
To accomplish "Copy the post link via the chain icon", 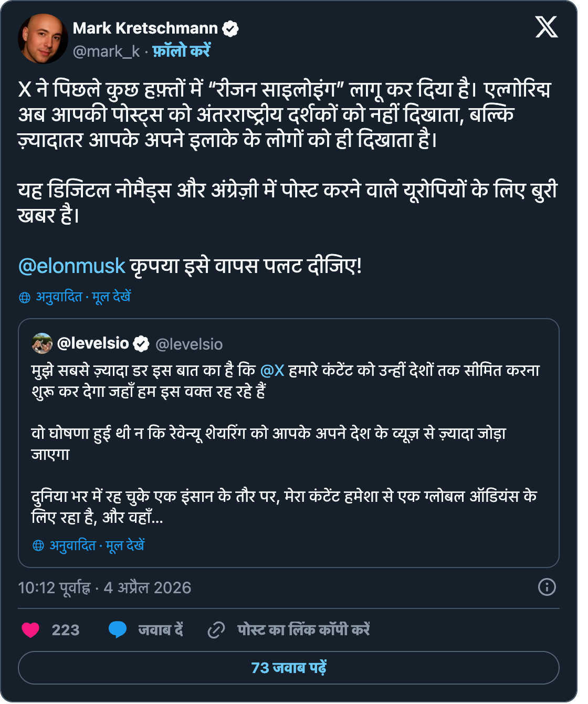I will pyautogui.click(x=216, y=629).
